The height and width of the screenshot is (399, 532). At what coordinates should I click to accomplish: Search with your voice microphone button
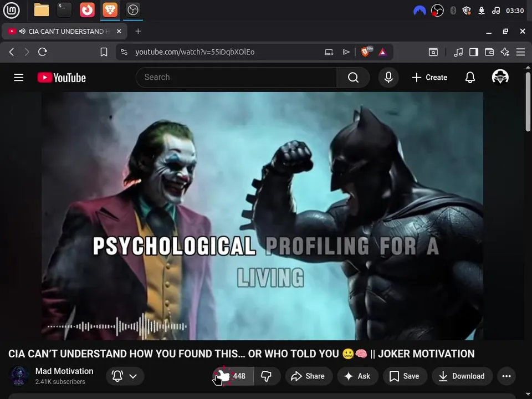[388, 78]
